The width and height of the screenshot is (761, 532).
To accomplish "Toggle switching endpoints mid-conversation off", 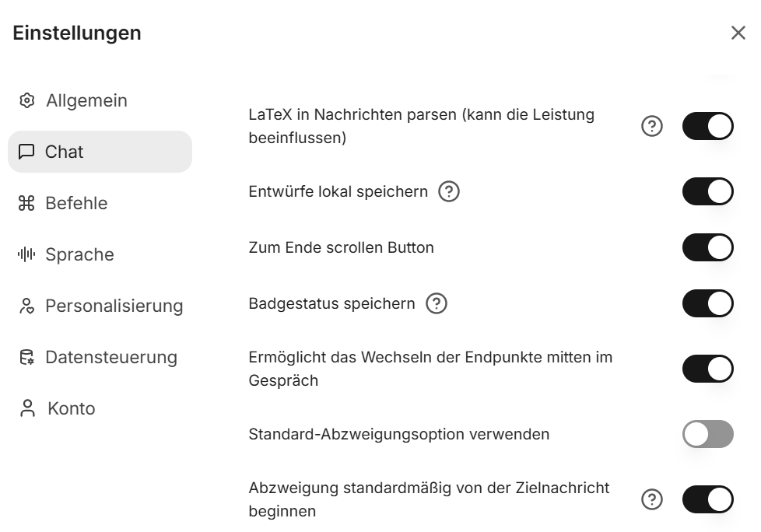I will click(708, 369).
